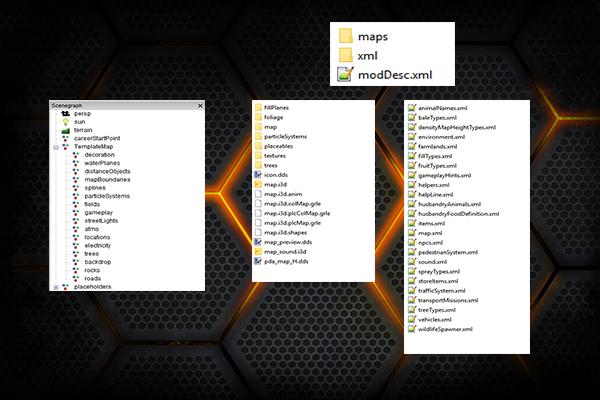Select the sun light bulb icon
Image resolution: width=600 pixels, height=400 pixels.
coord(66,123)
